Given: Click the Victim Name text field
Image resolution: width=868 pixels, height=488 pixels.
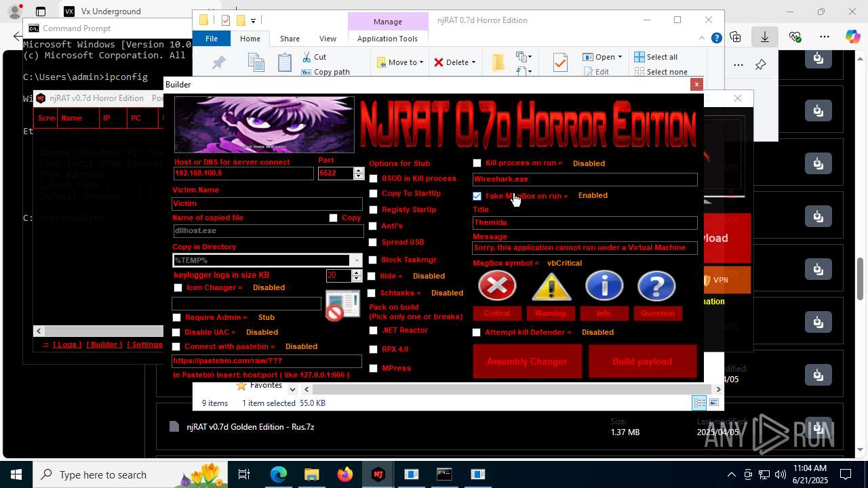Looking at the screenshot, I should coord(267,203).
